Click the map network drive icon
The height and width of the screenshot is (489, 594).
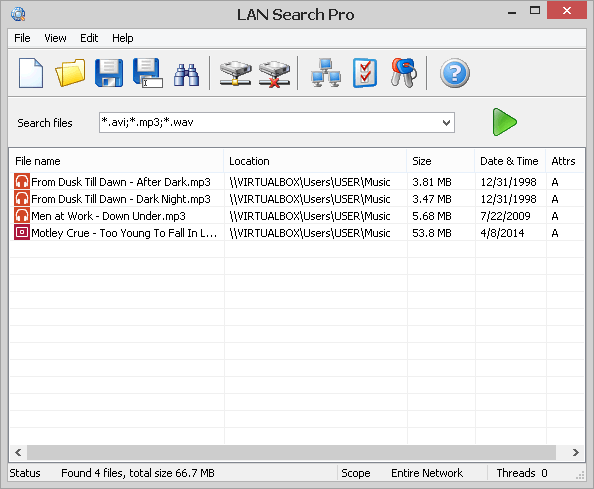point(236,73)
